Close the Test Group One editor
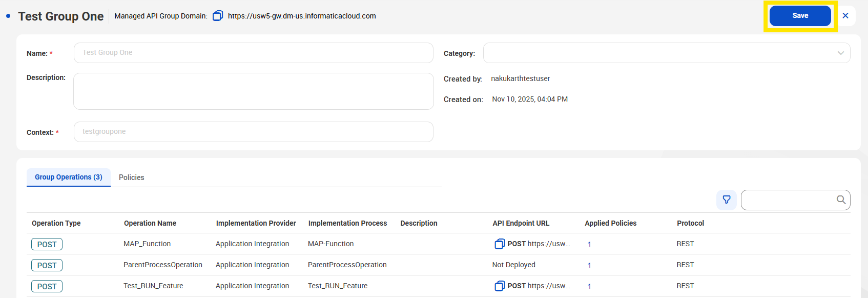 845,16
